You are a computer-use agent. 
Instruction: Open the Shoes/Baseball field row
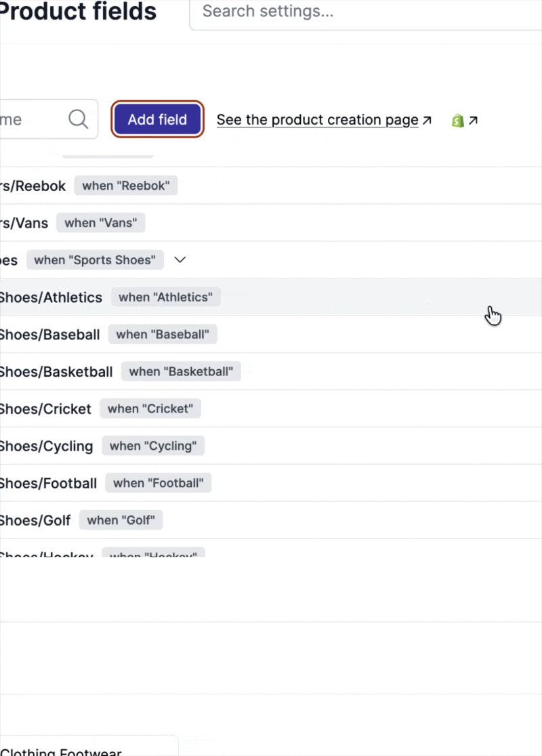tap(271, 334)
